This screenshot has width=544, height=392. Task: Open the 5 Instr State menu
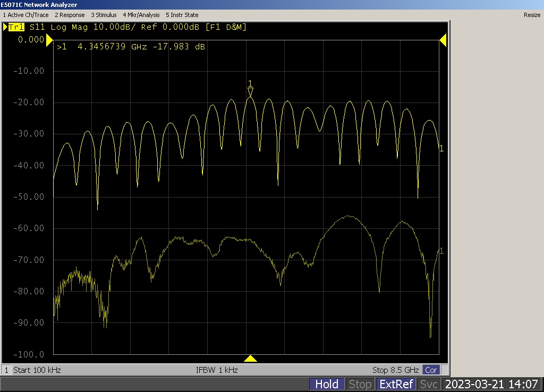182,15
